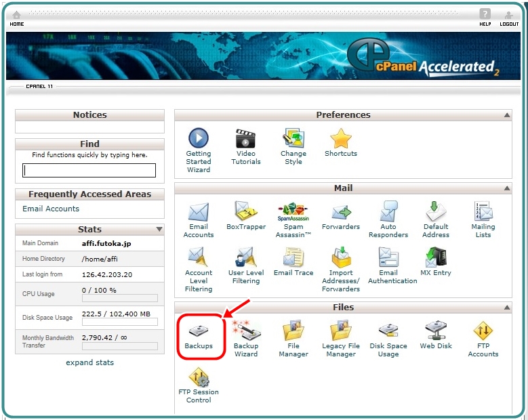This screenshot has width=528, height=420.
Task: Open Import Addresses/Forwarders icon
Action: tap(341, 257)
